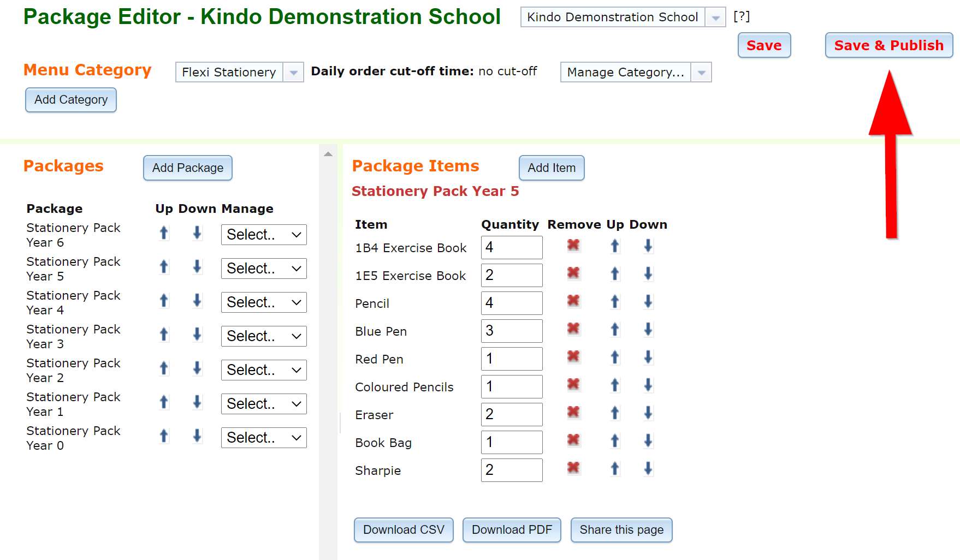960x560 pixels.
Task: Edit quantity for Pencil
Action: point(512,303)
